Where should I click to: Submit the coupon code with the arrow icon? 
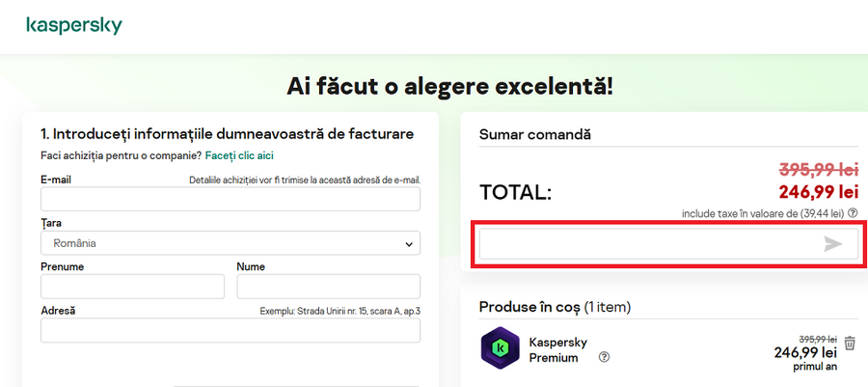[833, 244]
